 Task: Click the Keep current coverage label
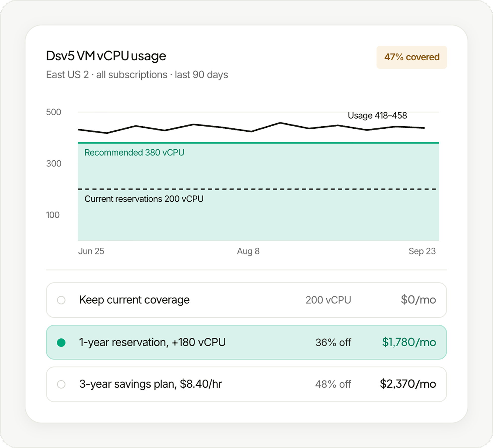(134, 300)
